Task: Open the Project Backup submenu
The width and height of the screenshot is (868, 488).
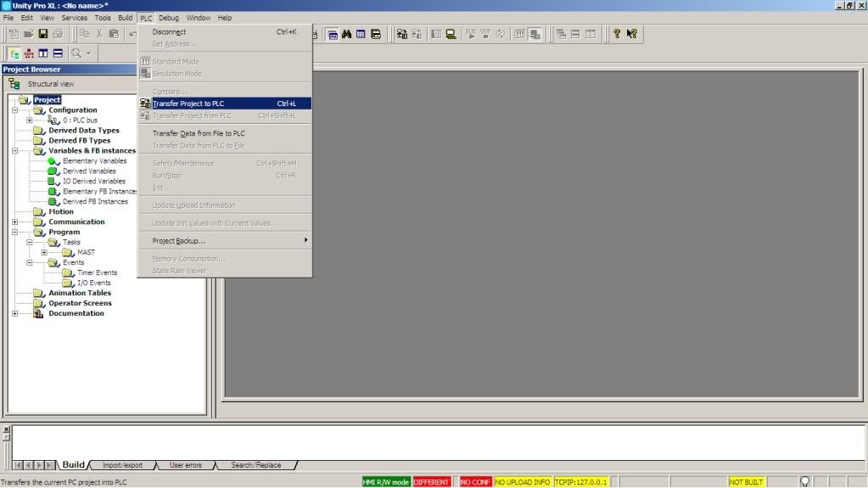Action: click(x=225, y=241)
